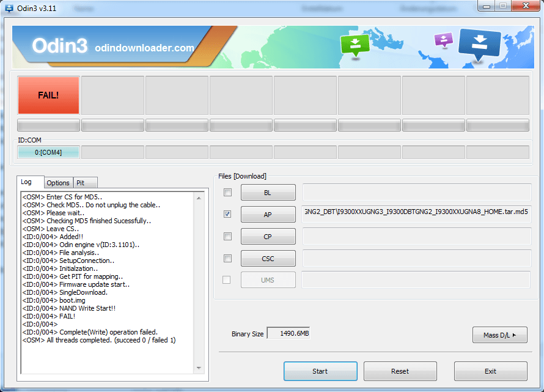
Task: Click the log scrollbar up arrow
Action: (199, 198)
